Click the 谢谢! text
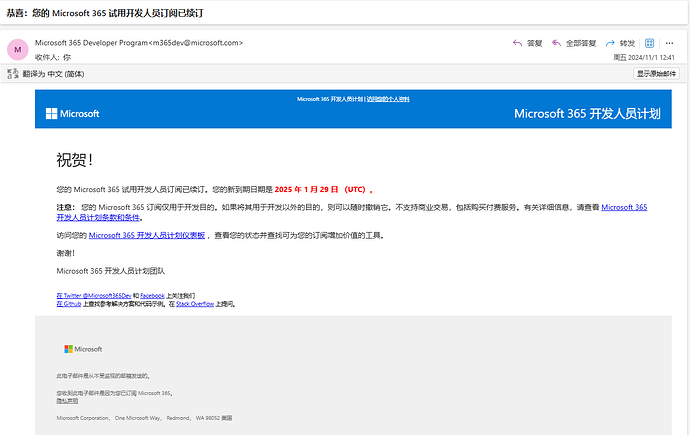Viewport: 690px width, 435px height. click(66, 253)
